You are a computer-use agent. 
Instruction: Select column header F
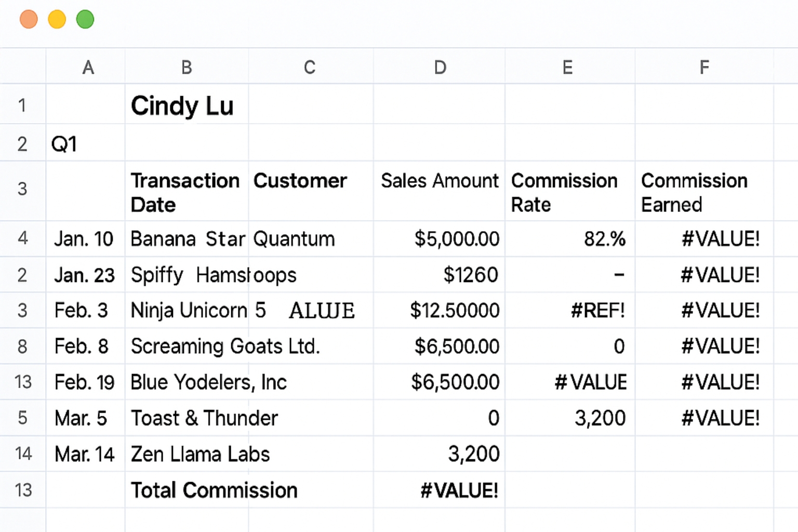(x=704, y=66)
